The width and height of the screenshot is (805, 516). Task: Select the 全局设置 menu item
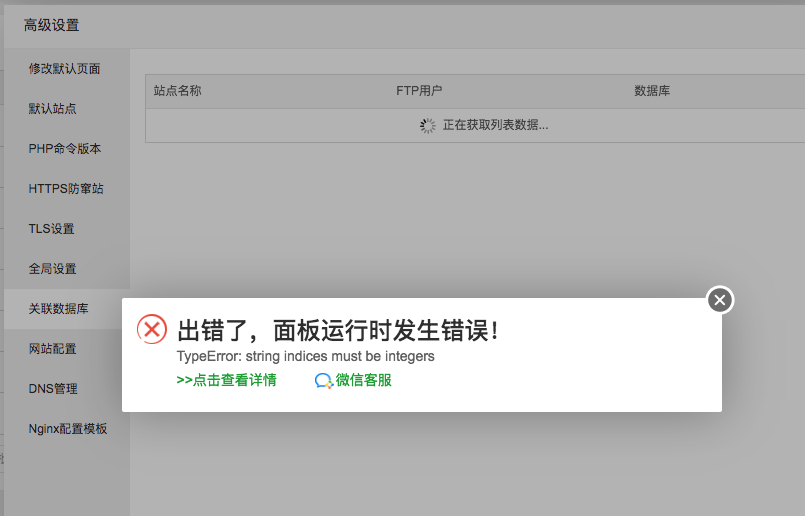click(x=67, y=269)
